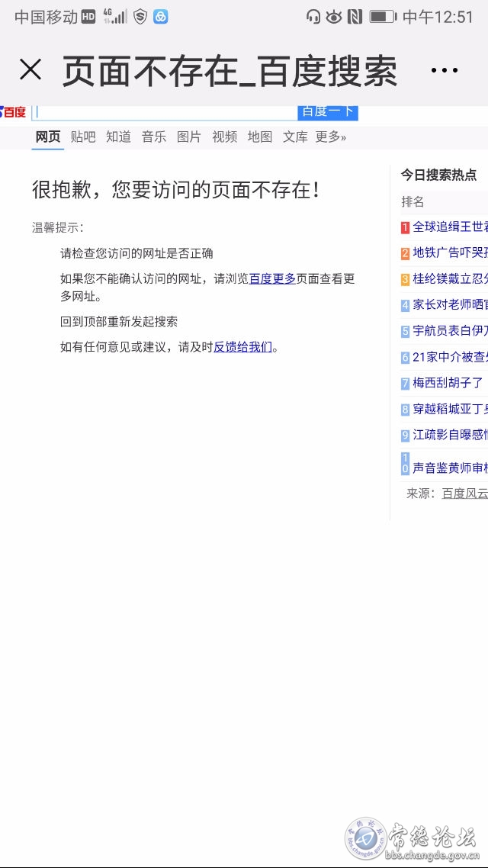Tap the rank 2 orange number badge
Screen dimensions: 488x868
(406, 253)
